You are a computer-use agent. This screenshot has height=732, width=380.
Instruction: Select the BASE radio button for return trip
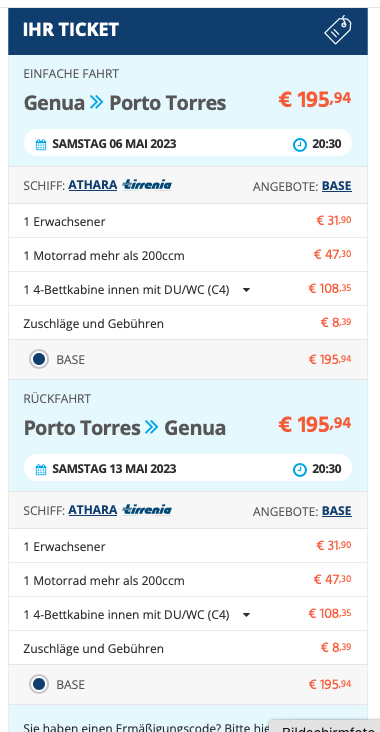coord(39,684)
